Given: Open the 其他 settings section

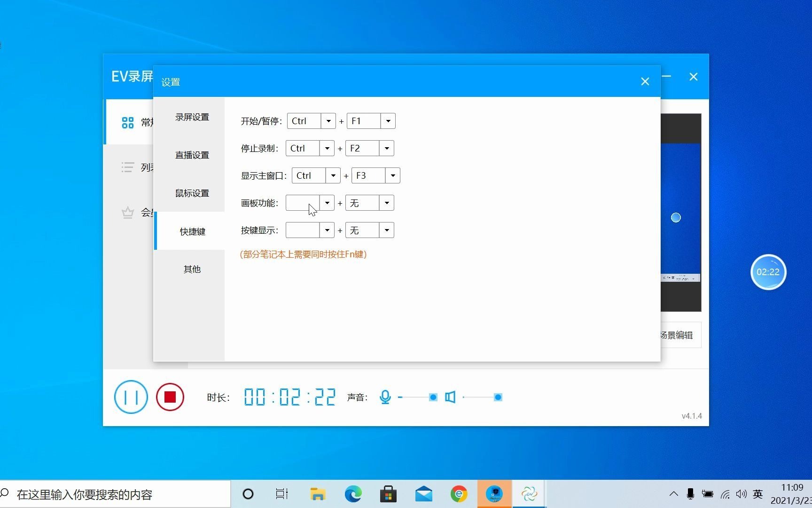Looking at the screenshot, I should point(191,269).
